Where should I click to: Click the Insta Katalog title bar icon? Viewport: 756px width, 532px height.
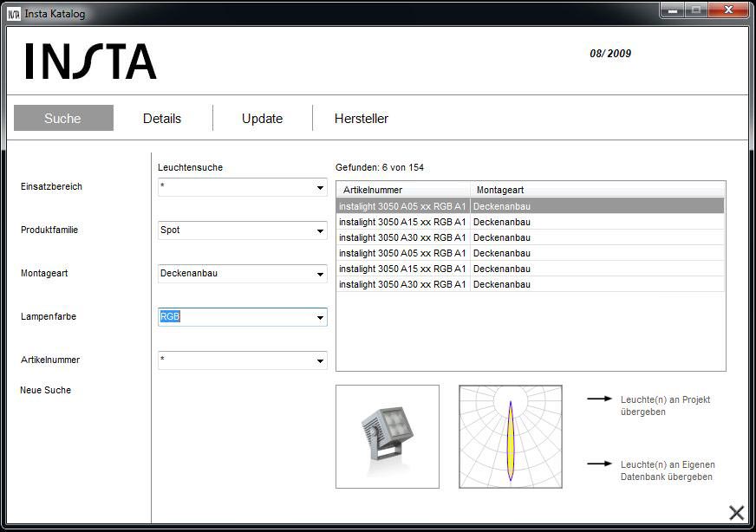point(14,14)
